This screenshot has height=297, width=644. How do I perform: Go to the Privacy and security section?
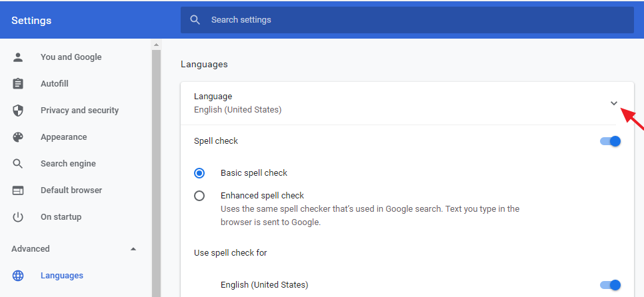80,111
